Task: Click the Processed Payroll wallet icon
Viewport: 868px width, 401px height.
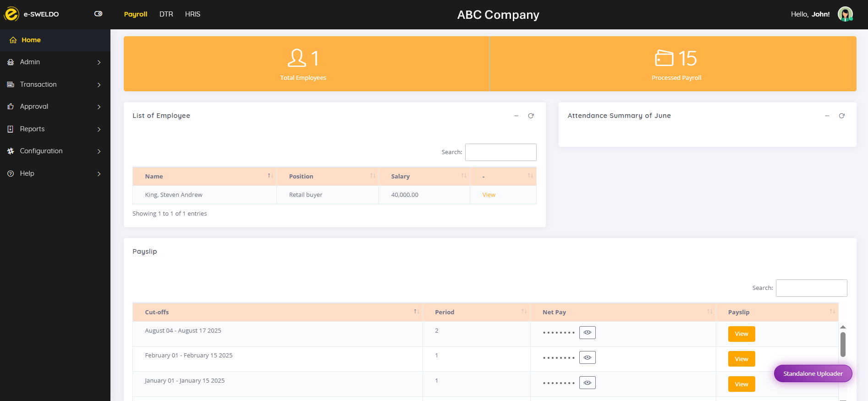Action: point(664,58)
